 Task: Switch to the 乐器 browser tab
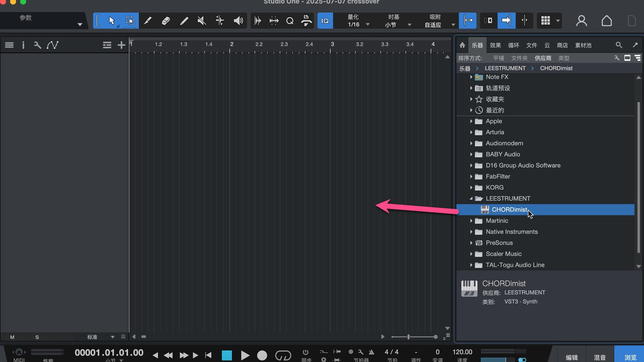click(x=477, y=45)
